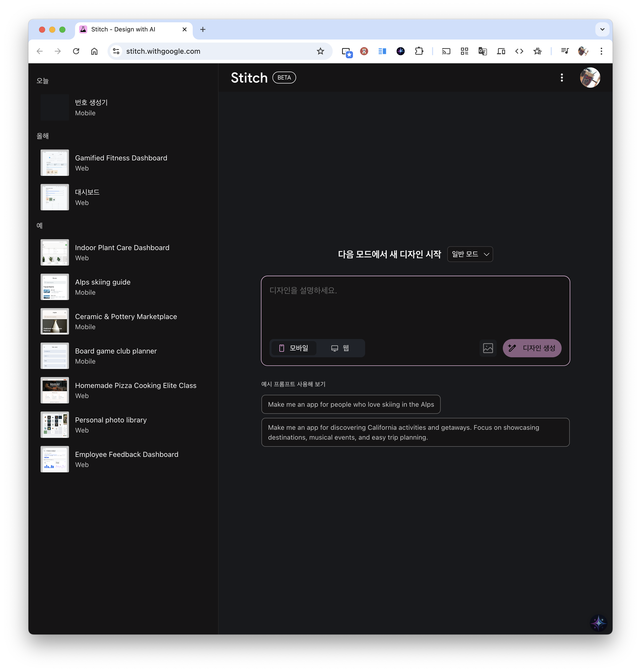Open the browser home page
This screenshot has height=672, width=641.
(x=94, y=51)
